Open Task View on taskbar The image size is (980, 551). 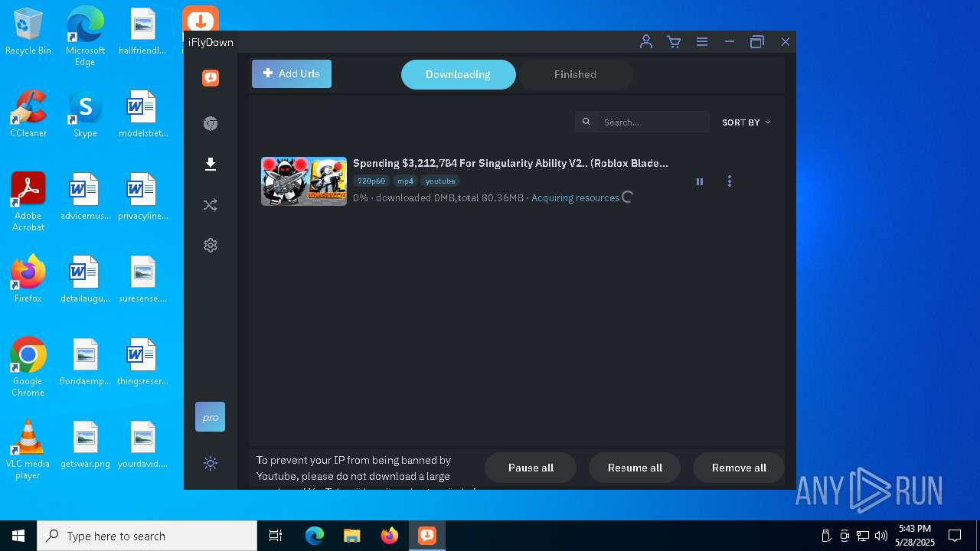point(276,536)
